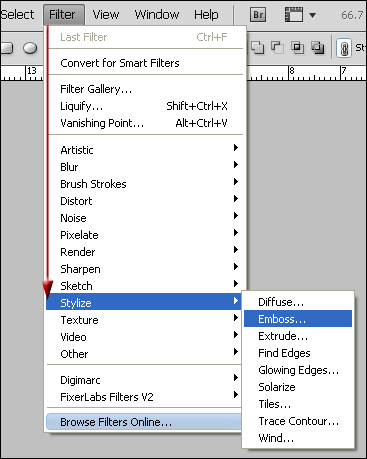The image size is (367, 459).
Task: Select the ellipse shape tool icon
Action: click(30, 48)
